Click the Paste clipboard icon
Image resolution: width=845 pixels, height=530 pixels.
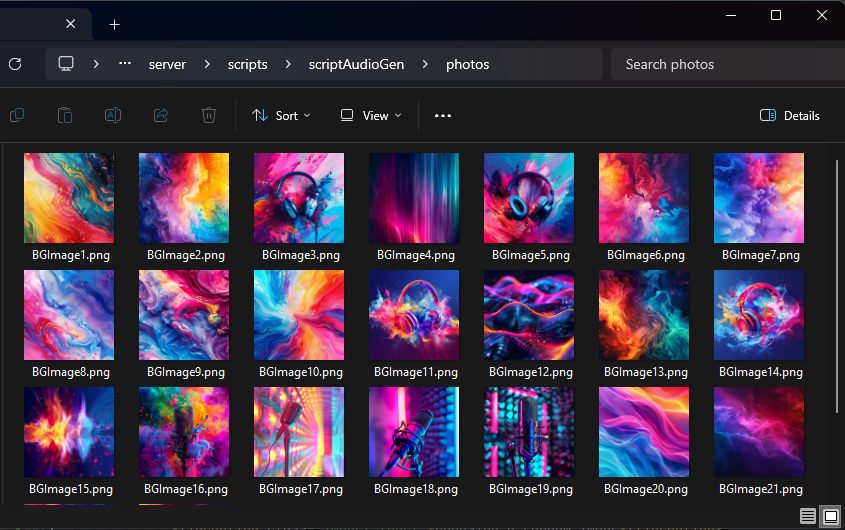tap(65, 115)
